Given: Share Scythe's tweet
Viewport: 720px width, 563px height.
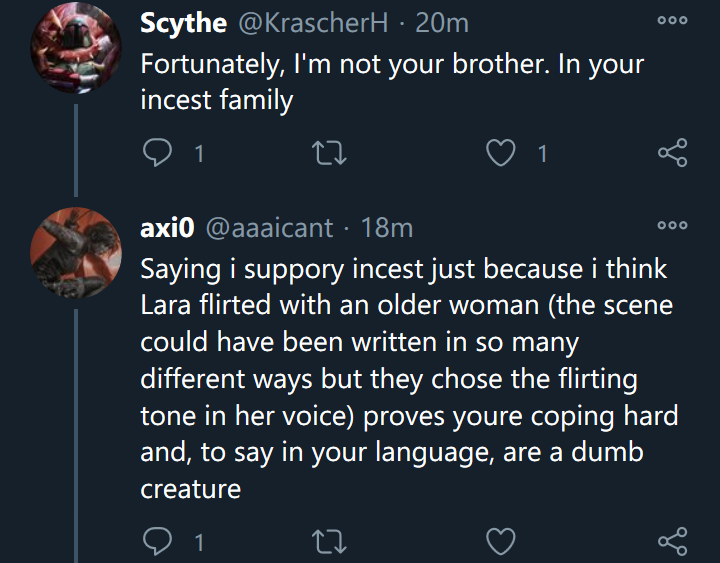Looking at the screenshot, I should (x=673, y=152).
